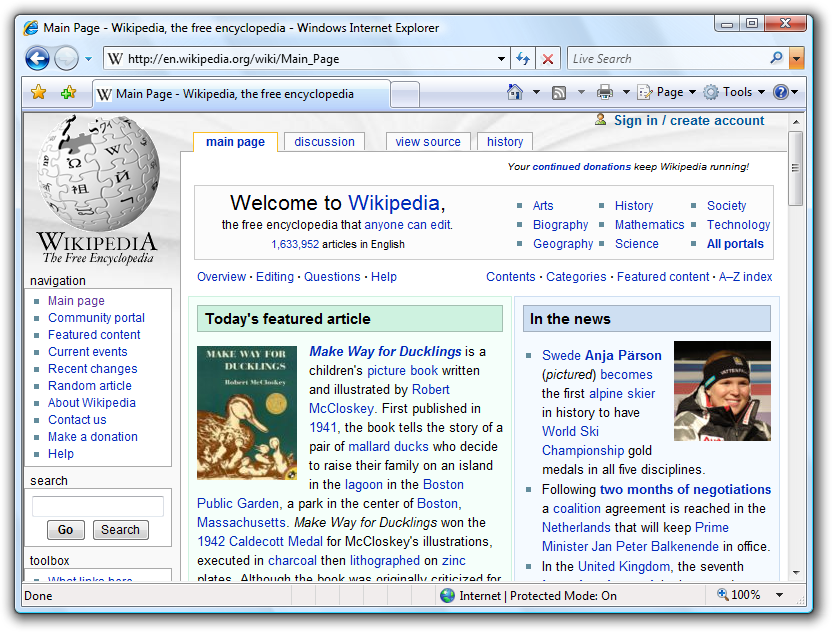The width and height of the screenshot is (832, 632).
Task: Click Make a donation link
Action: (x=92, y=437)
